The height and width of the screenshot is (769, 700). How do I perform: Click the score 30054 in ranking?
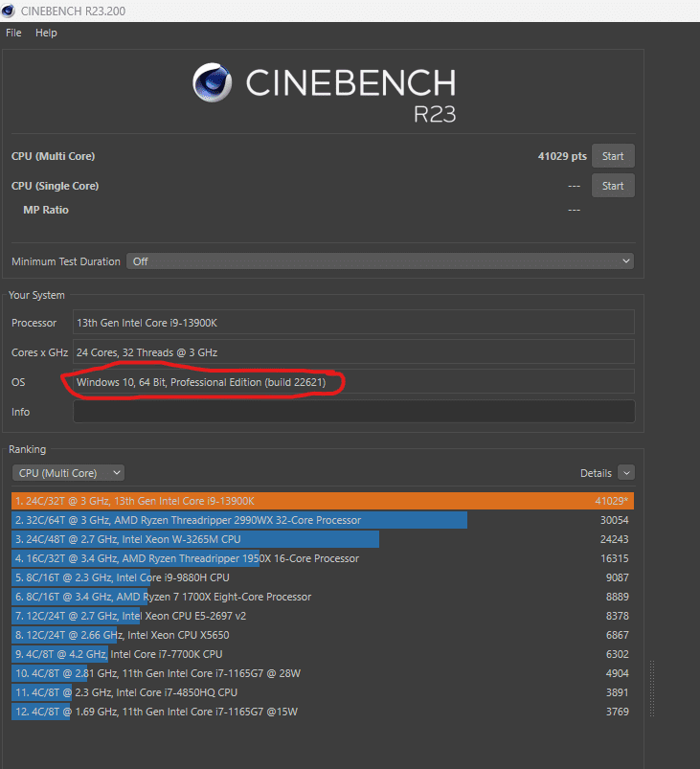pyautogui.click(x=614, y=520)
